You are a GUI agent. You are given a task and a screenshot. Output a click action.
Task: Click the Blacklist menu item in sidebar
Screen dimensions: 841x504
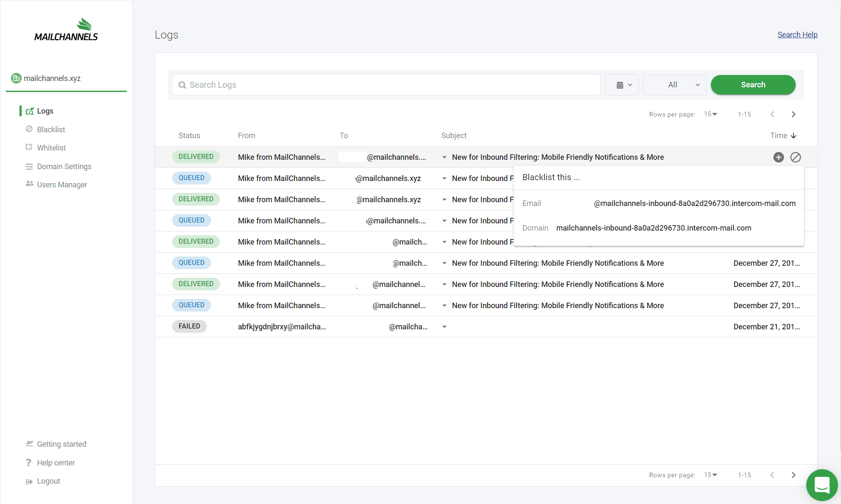point(51,129)
